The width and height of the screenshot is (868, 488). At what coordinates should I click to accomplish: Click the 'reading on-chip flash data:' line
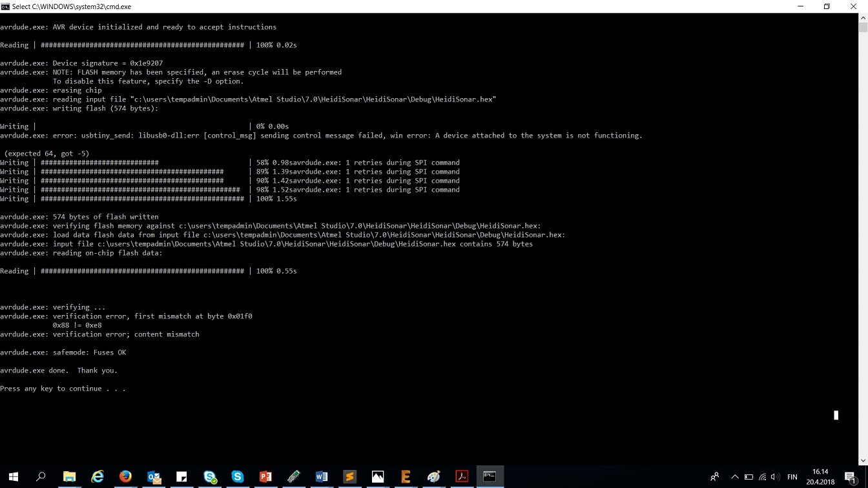pyautogui.click(x=81, y=253)
